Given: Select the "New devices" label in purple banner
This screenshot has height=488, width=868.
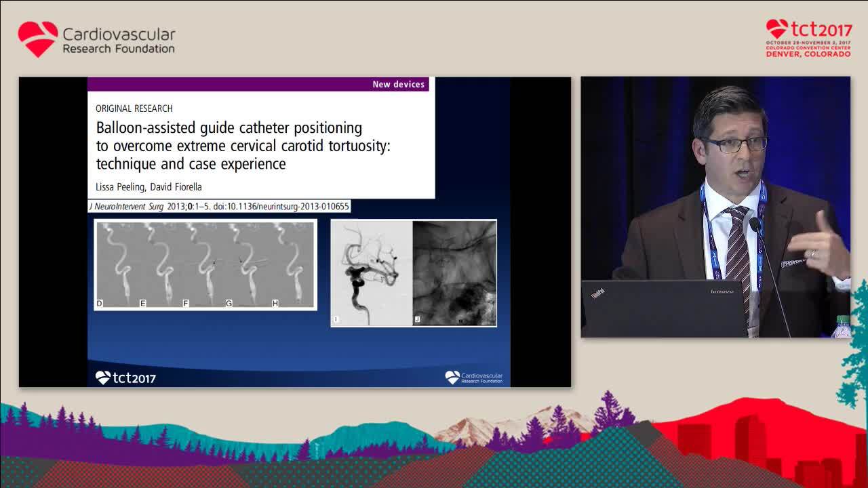Looking at the screenshot, I should coord(398,85).
